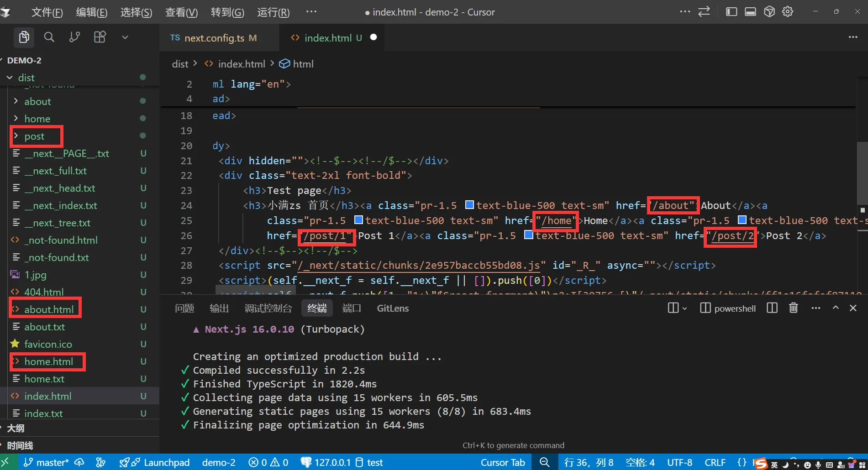Expand the about folder in explorer
The width and height of the screenshot is (868, 470).
click(37, 101)
